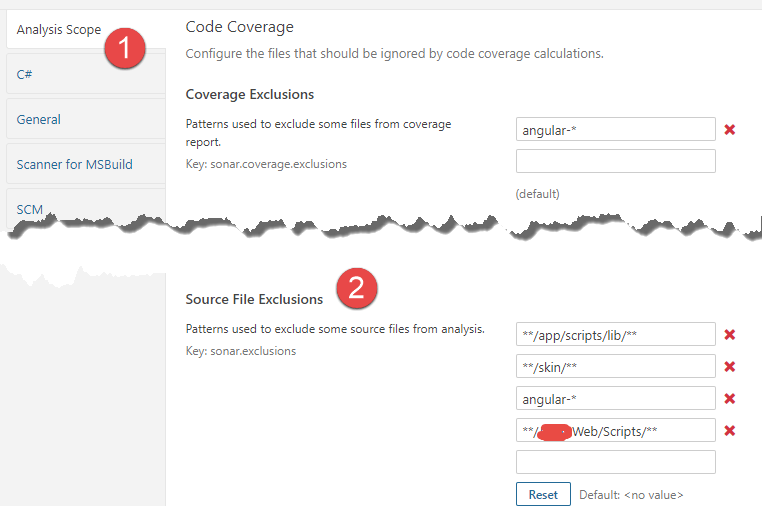
Task: Focus the empty source exclusion input
Action: (x=616, y=462)
